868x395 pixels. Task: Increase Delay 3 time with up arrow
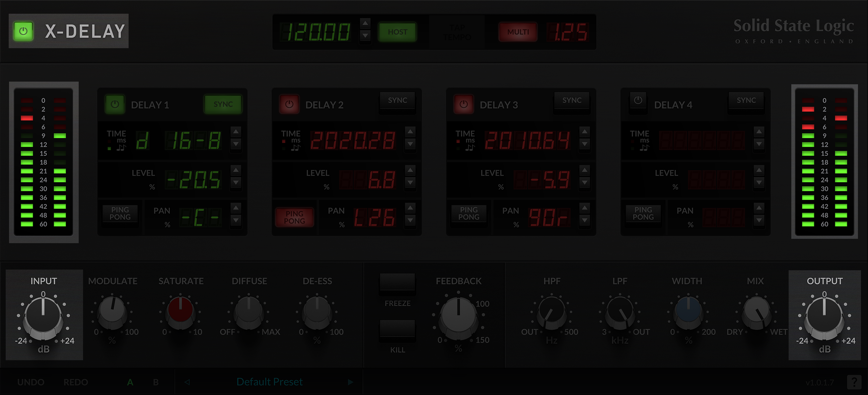point(585,131)
